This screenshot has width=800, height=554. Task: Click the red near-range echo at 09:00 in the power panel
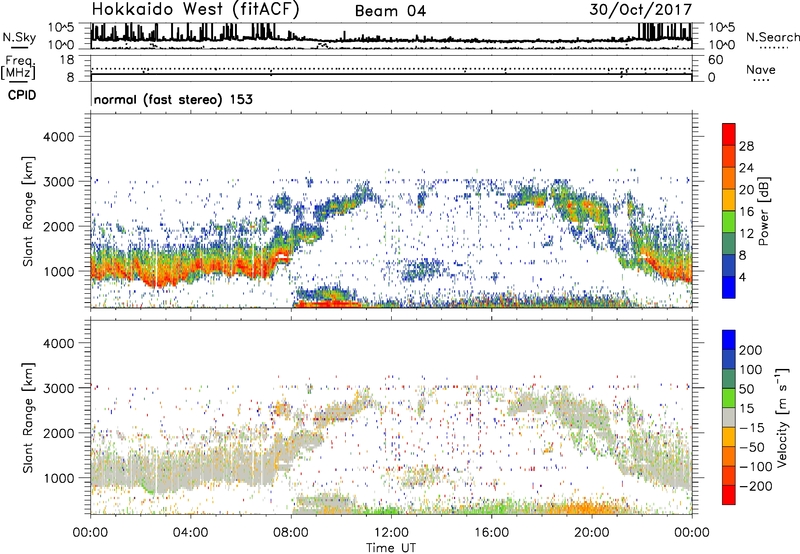pos(327,304)
